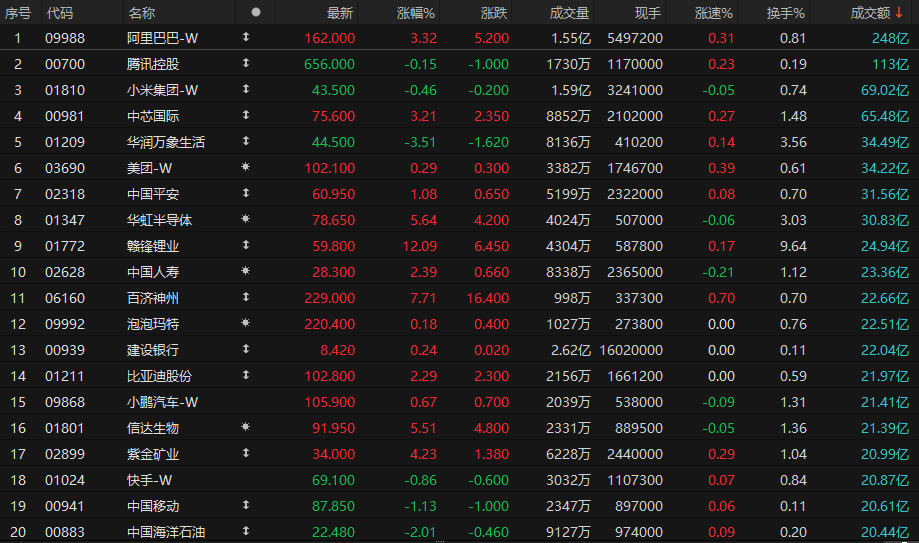Click the volume value 2.62亿

coord(571,350)
